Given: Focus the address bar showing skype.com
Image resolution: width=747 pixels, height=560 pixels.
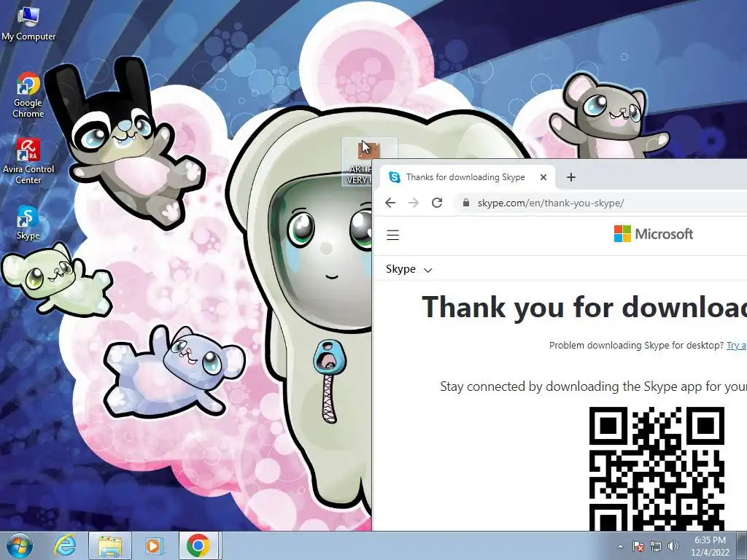Looking at the screenshot, I should (600, 203).
